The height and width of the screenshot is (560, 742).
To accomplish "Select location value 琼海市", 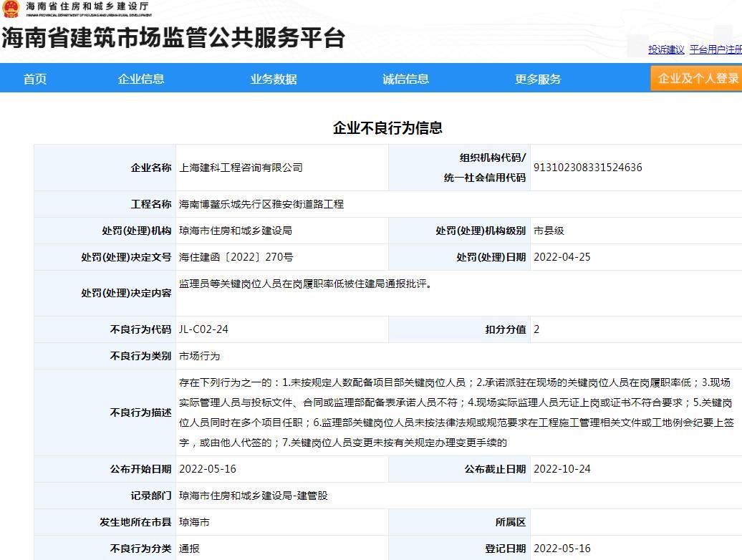I will coord(195,522).
